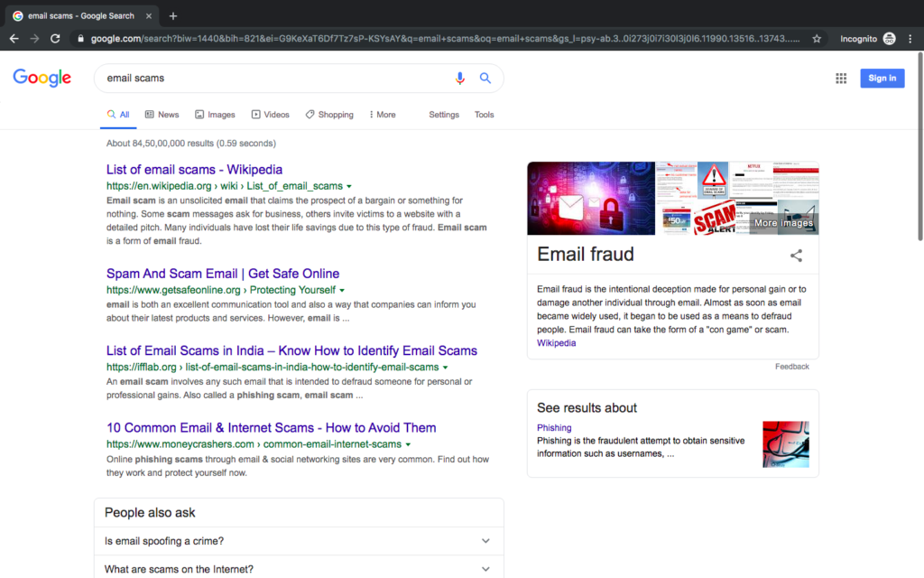The width and height of the screenshot is (924, 578).
Task: Expand 'What are scams on the Internet?' question
Action: pos(299,567)
